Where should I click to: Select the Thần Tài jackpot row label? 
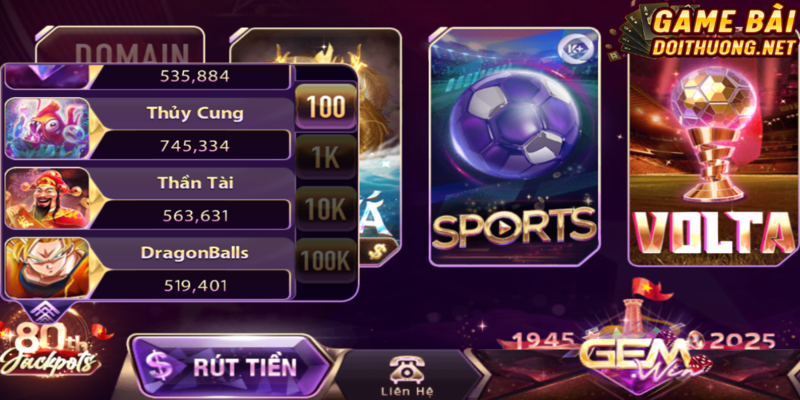195,183
